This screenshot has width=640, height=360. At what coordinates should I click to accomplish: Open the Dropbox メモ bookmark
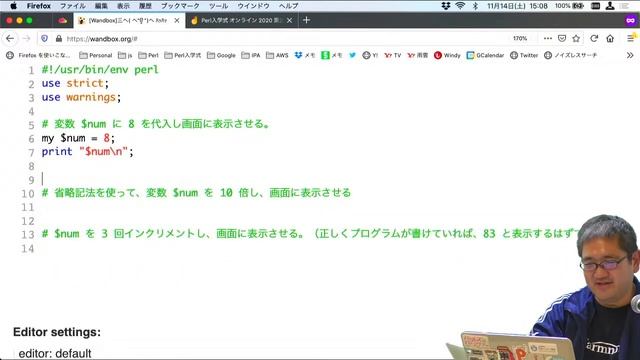305,55
